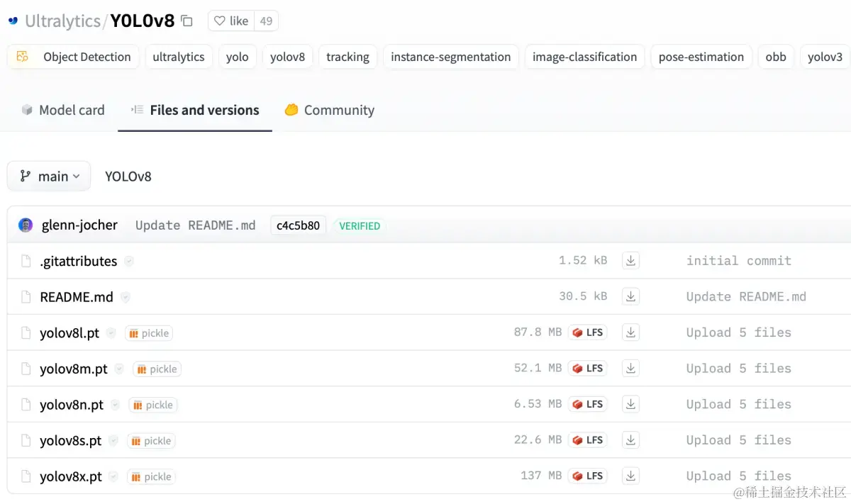This screenshot has width=851, height=504.
Task: Click glenn-jocher's avatar image
Action: coord(26,225)
